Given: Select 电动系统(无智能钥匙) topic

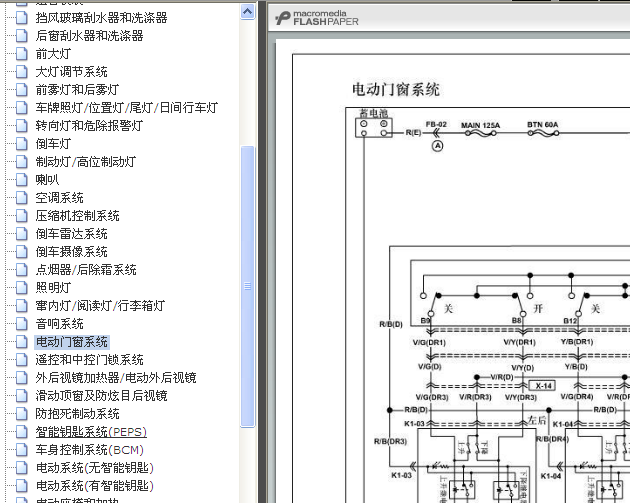Looking at the screenshot, I should [94, 468].
